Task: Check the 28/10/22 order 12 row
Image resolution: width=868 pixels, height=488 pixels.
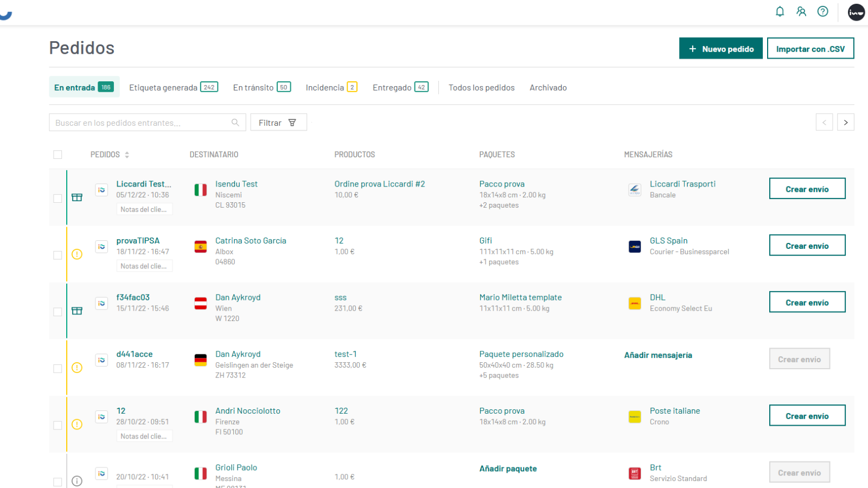Action: 58,426
